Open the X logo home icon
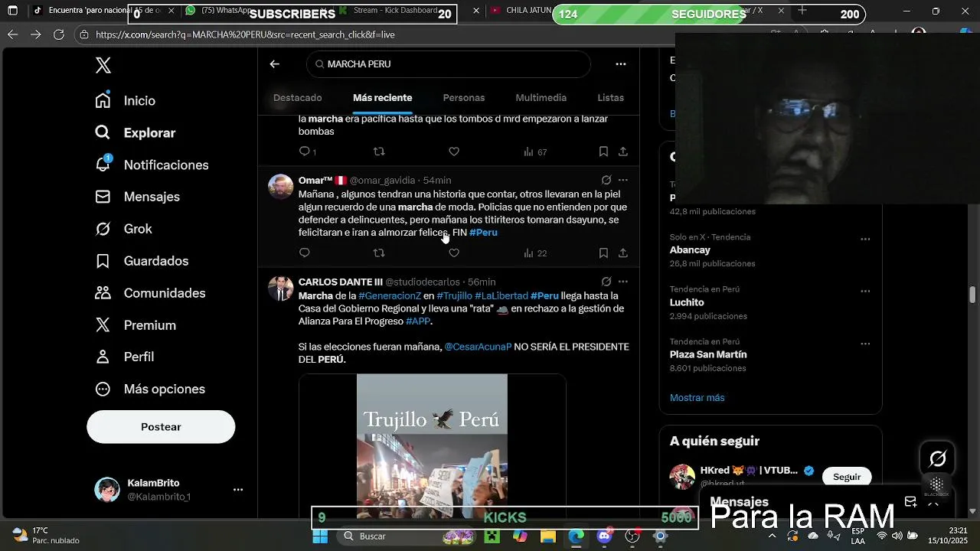Screen dimensions: 980x551 [x=103, y=65]
